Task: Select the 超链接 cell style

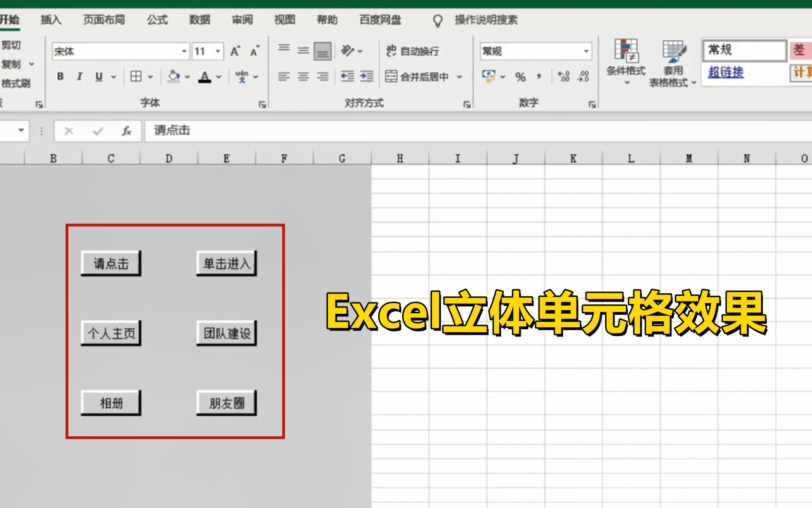Action: pyautogui.click(x=725, y=73)
